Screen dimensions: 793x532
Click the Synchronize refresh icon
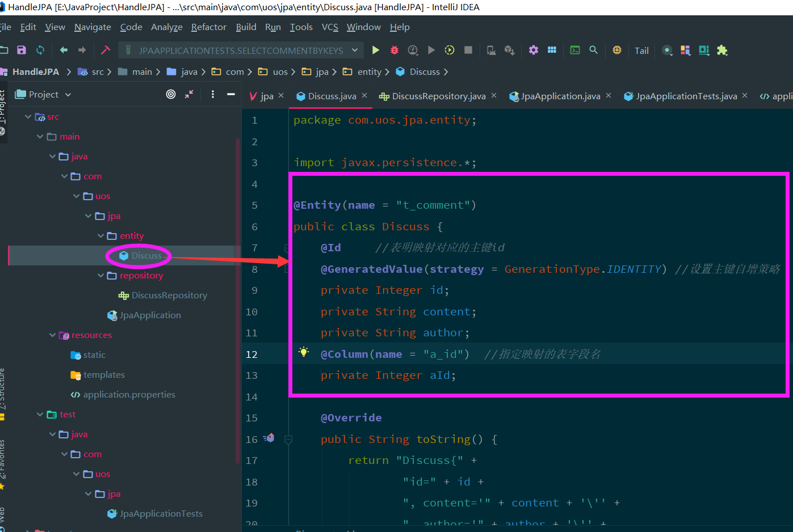point(40,50)
